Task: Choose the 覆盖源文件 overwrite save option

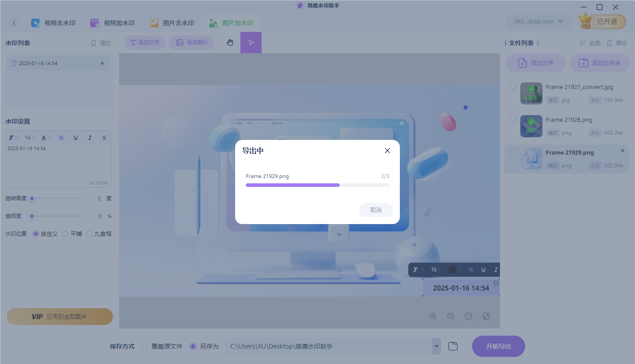Action: pos(144,346)
